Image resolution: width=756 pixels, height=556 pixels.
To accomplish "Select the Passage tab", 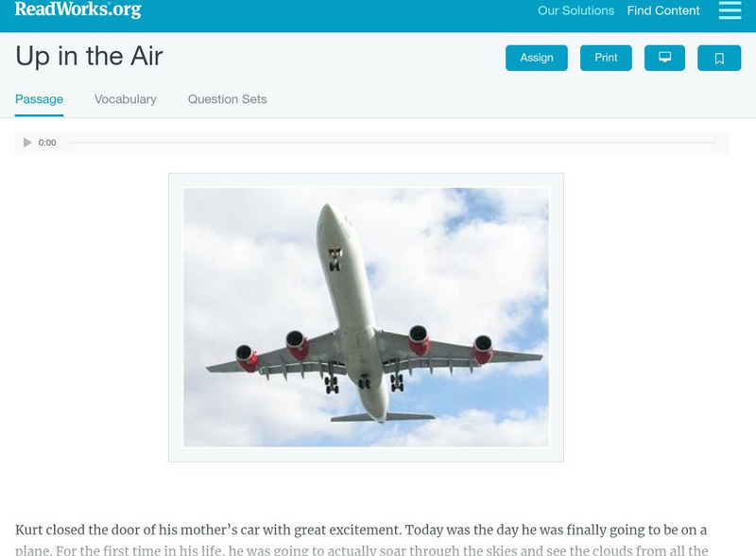I will click(x=39, y=99).
